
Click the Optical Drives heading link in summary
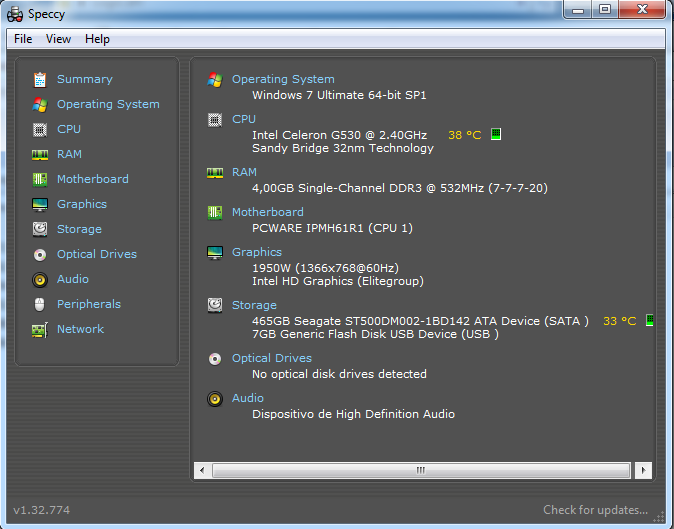(272, 358)
